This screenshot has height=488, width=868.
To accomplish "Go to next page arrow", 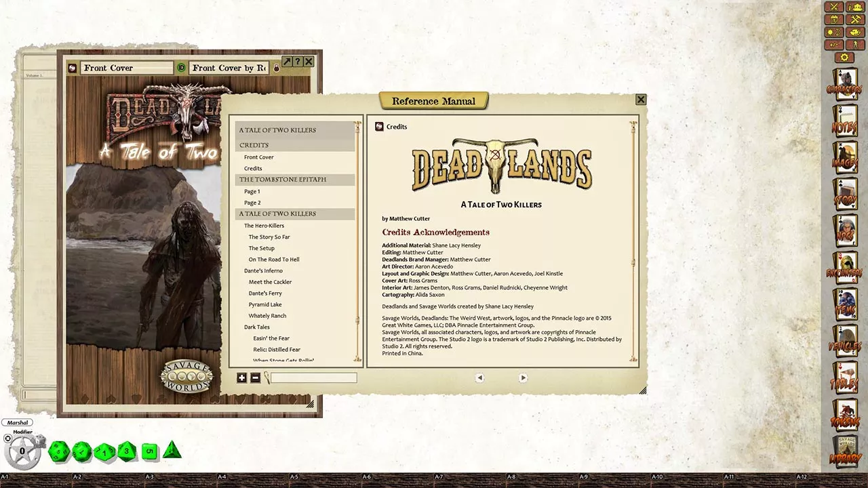I will coord(523,378).
